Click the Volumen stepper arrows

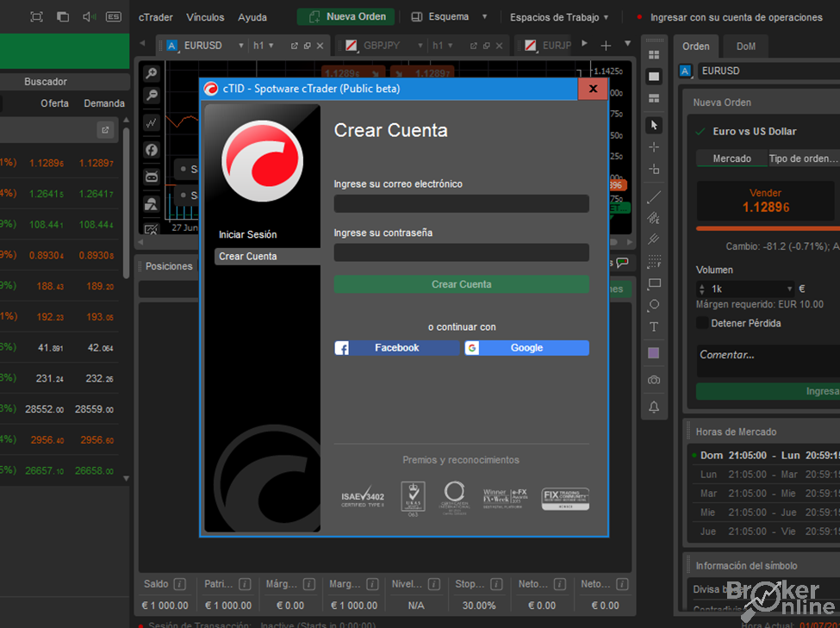point(702,289)
